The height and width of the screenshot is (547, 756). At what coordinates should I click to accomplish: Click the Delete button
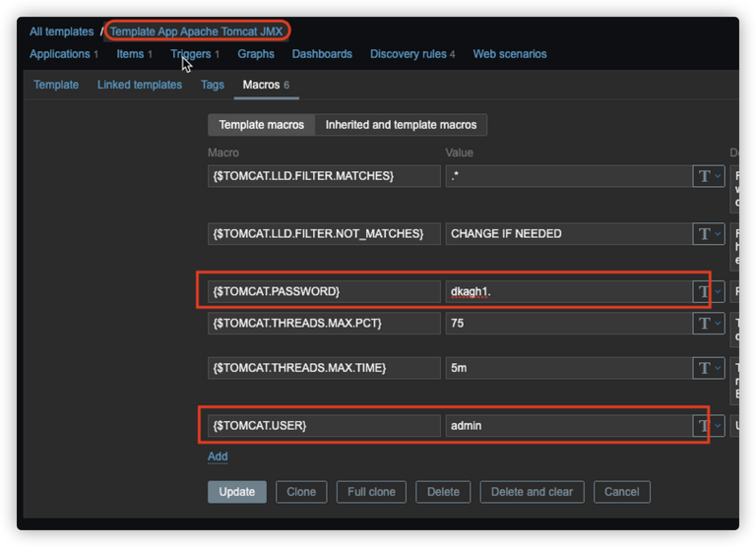click(443, 492)
